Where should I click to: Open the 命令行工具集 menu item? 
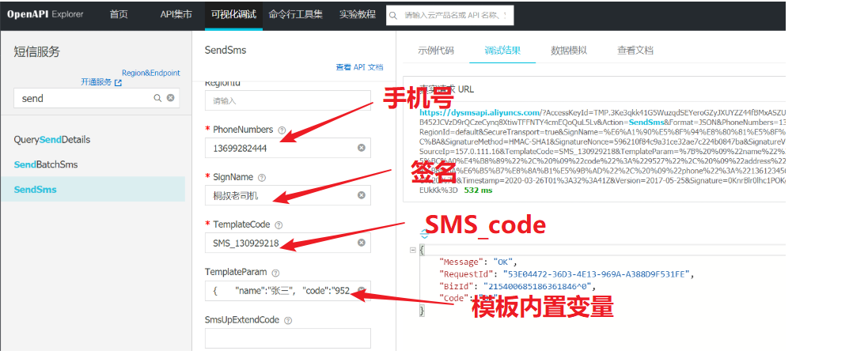click(x=296, y=15)
